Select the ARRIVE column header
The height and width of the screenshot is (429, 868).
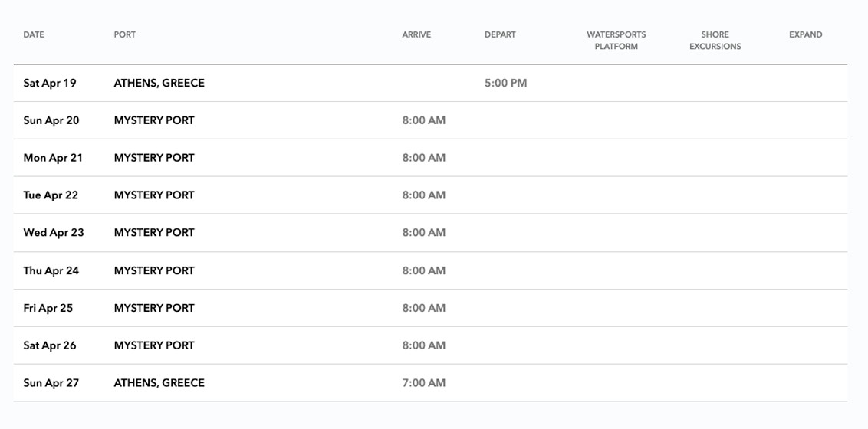click(x=416, y=34)
